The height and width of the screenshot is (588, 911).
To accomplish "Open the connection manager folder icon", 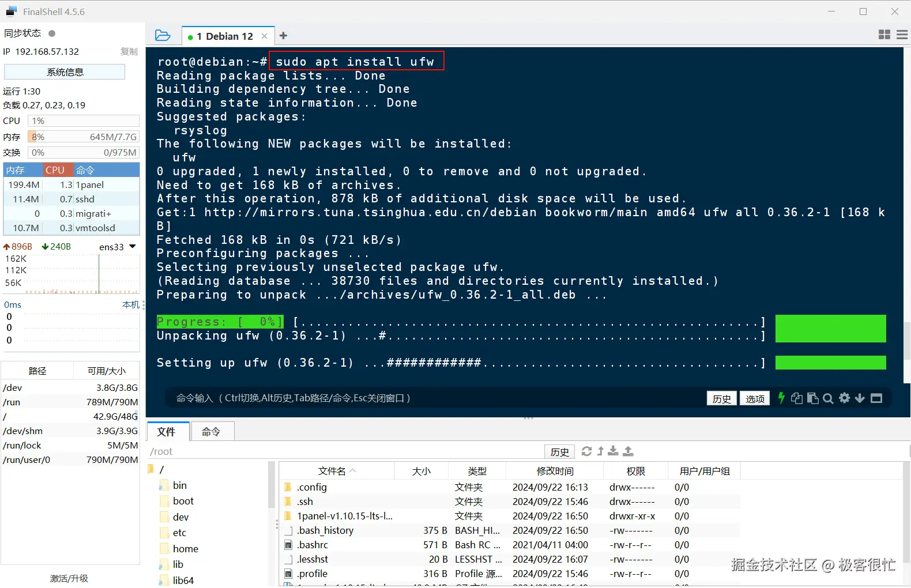I will [x=163, y=36].
